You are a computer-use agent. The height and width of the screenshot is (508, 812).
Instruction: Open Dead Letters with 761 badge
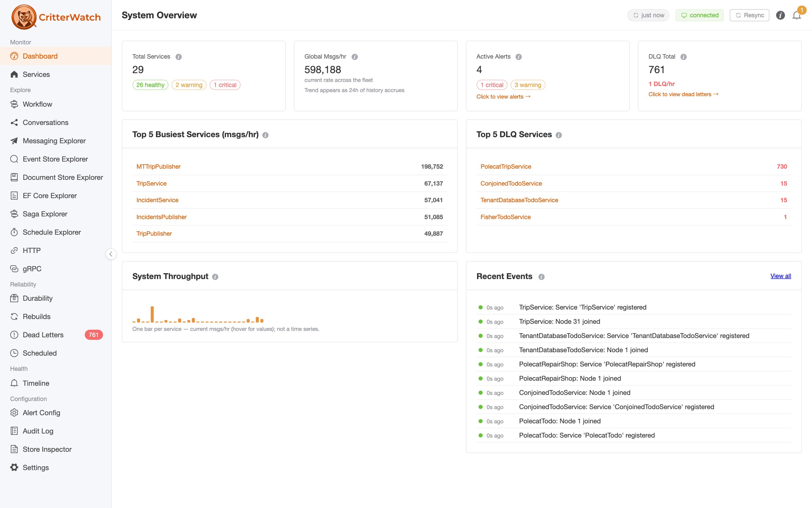pos(56,335)
